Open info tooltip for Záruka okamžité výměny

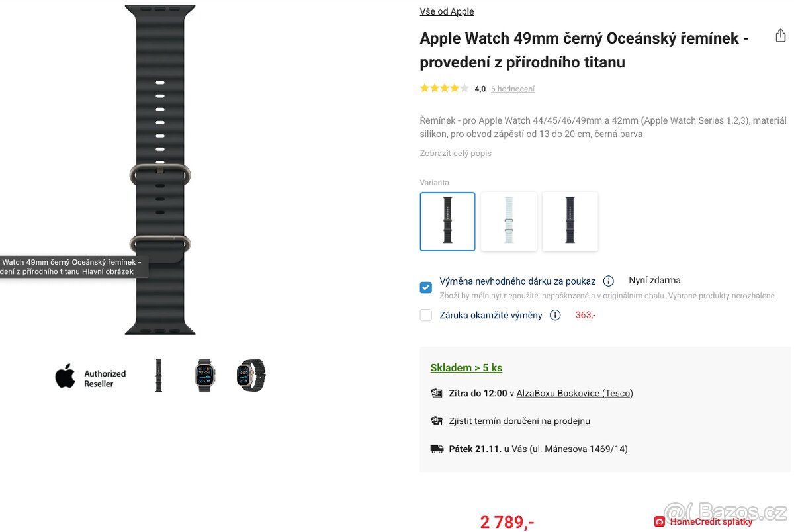pos(555,315)
